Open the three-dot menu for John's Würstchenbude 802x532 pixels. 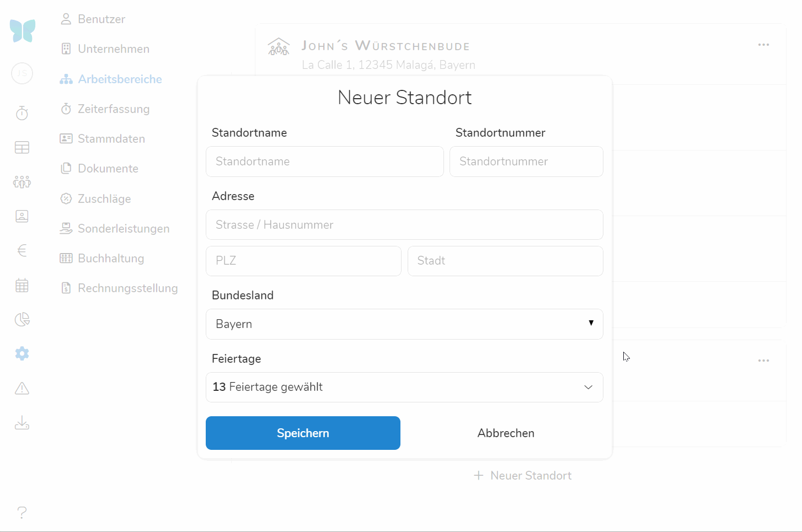(x=763, y=45)
